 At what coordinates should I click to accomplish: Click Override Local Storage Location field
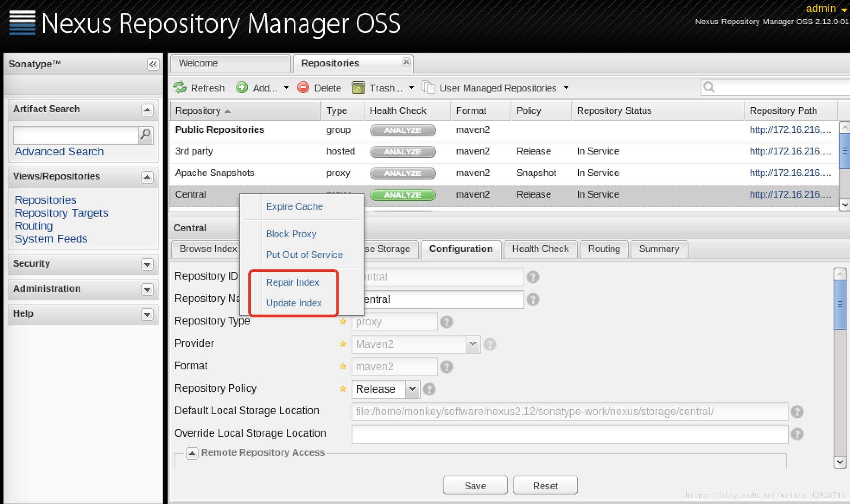(x=570, y=434)
